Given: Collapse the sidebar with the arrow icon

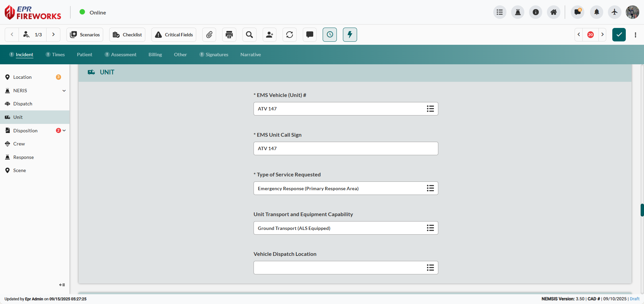Looking at the screenshot, I should tap(62, 285).
